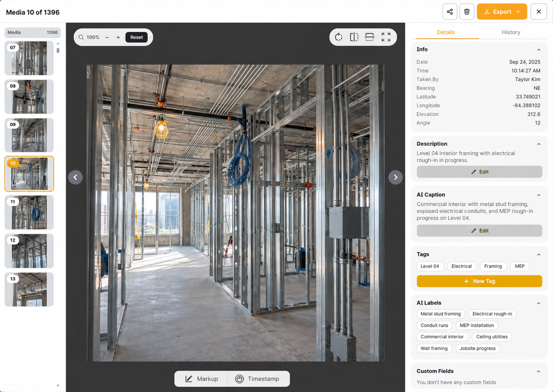This screenshot has width=553, height=392.
Task: Click the media list scrollbar handle
Action: (x=58, y=50)
